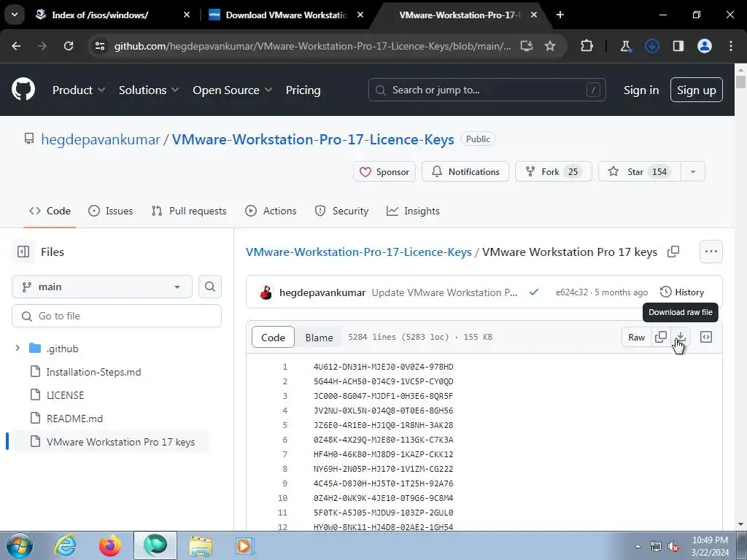Select the Code repository tab
Image resolution: width=747 pixels, height=560 pixels.
50,211
